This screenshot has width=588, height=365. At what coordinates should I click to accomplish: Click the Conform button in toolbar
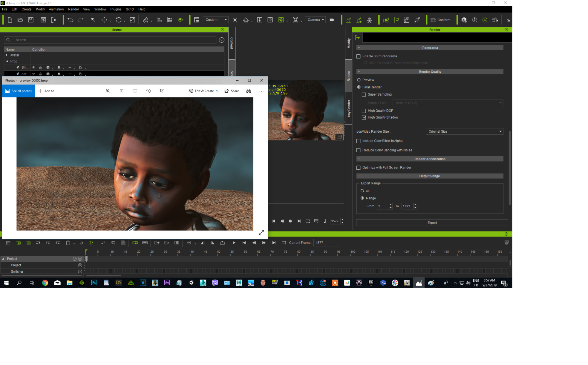point(440,20)
